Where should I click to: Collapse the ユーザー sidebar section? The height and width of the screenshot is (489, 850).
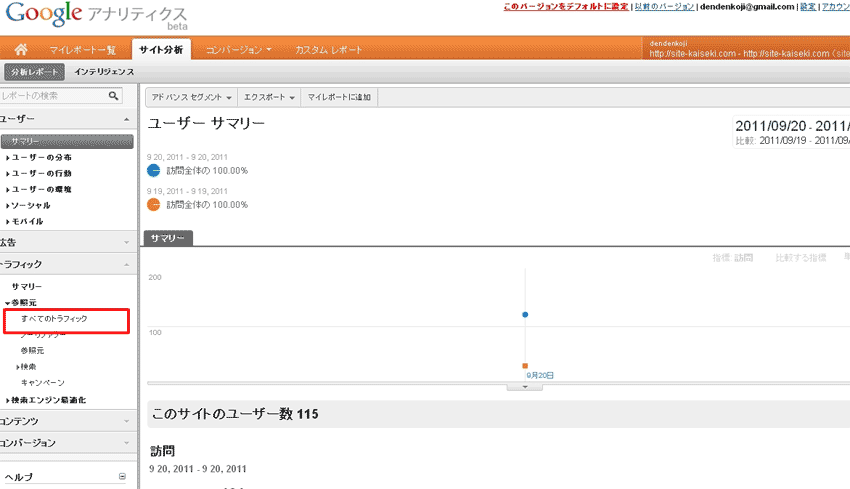tap(68, 119)
